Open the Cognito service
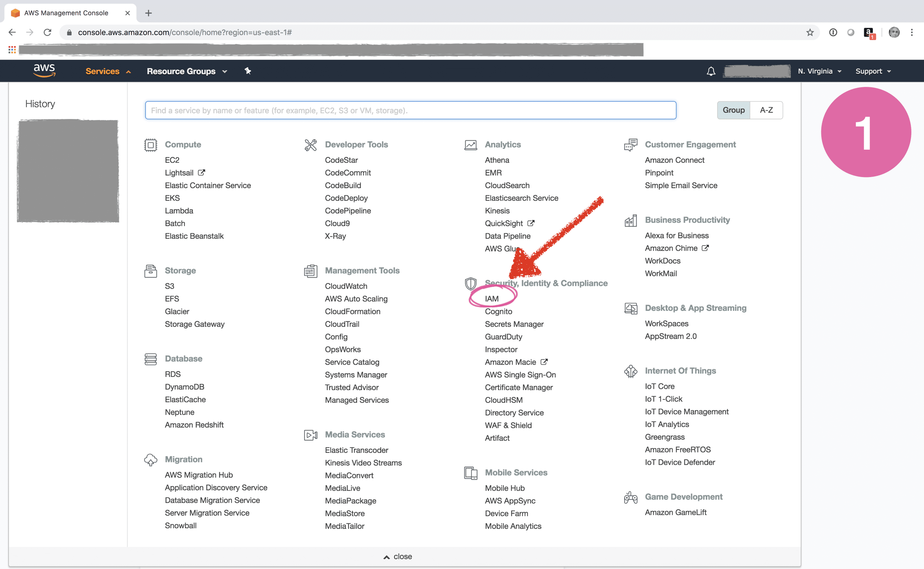Screen dimensions: 924x569 pos(498,311)
